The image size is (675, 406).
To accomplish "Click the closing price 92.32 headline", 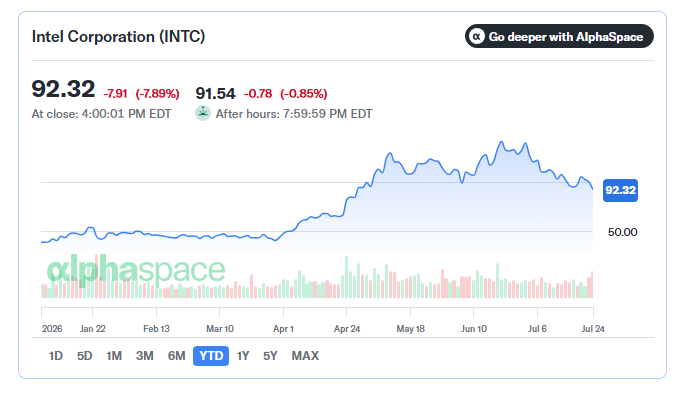I will pos(63,89).
